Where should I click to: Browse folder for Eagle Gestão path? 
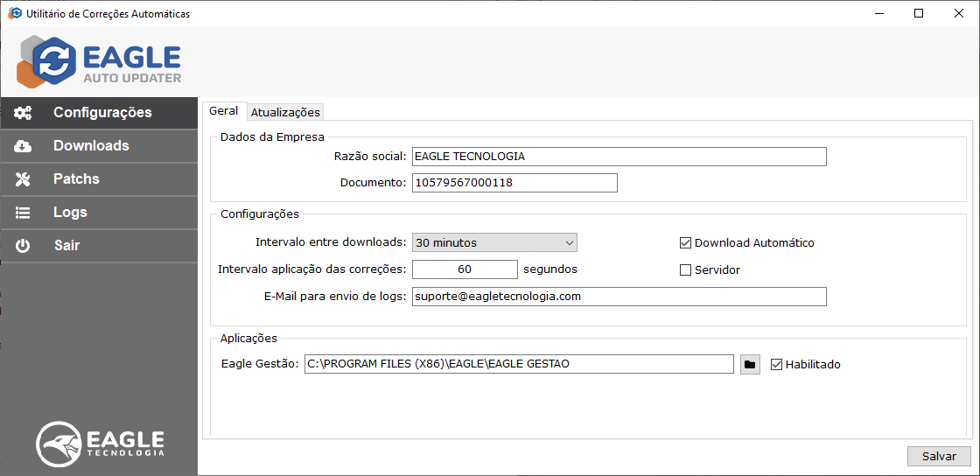tap(750, 364)
